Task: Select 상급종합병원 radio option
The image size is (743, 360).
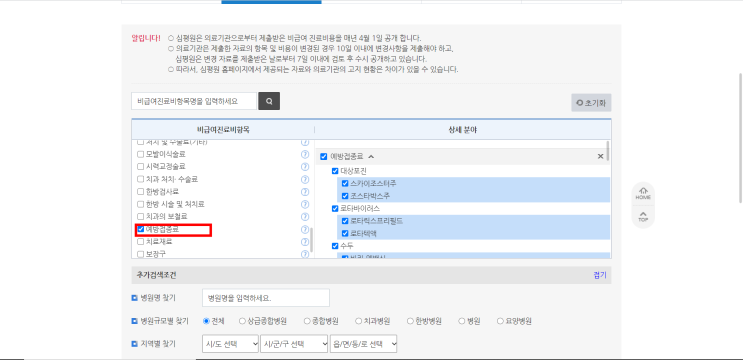Action: click(x=242, y=321)
